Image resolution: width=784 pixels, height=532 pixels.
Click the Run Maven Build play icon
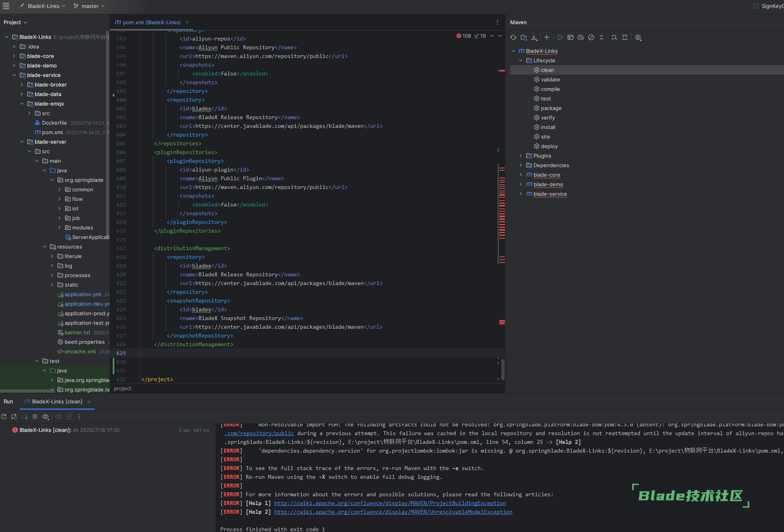tap(560, 37)
